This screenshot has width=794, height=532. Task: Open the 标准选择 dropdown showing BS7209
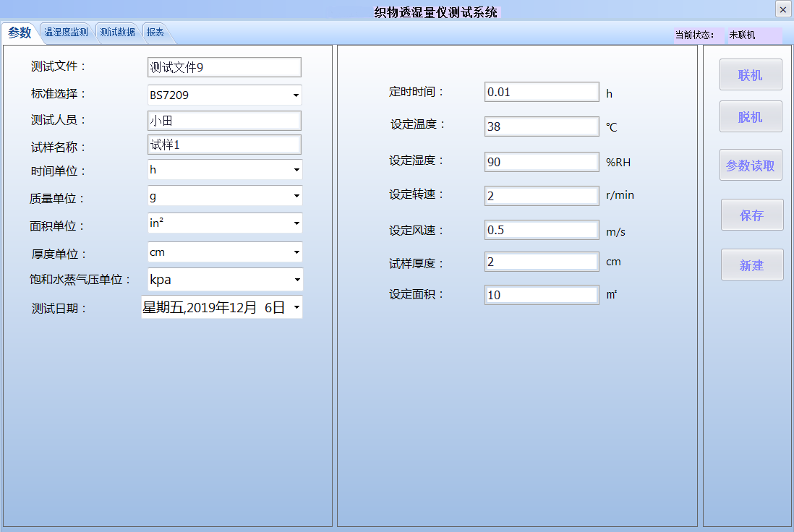(x=223, y=95)
